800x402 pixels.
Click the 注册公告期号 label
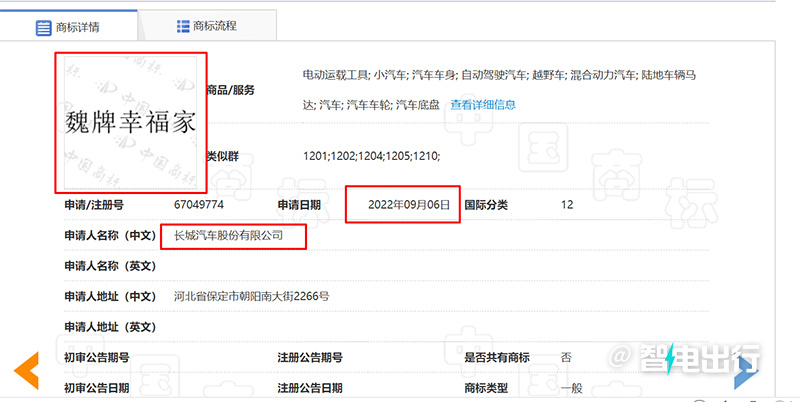click(310, 358)
